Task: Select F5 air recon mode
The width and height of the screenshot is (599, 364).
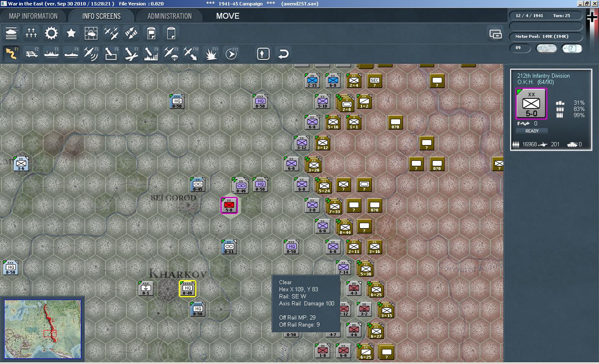Action: [x=91, y=54]
